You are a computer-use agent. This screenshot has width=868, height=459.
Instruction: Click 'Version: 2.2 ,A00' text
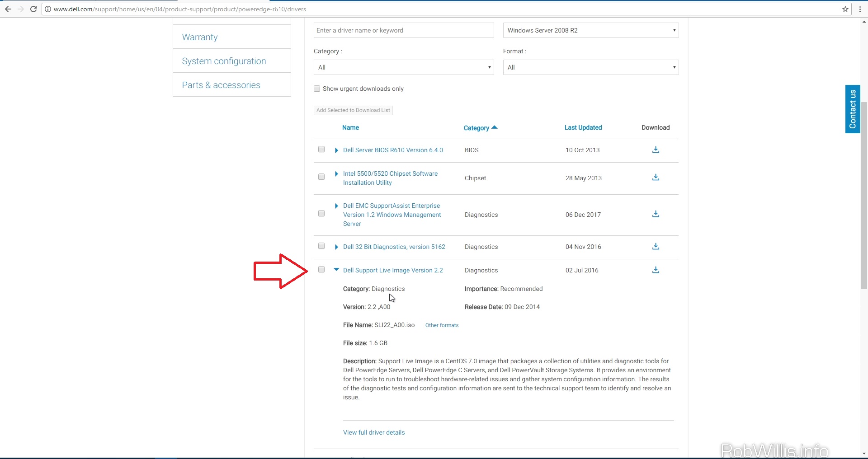click(x=366, y=307)
